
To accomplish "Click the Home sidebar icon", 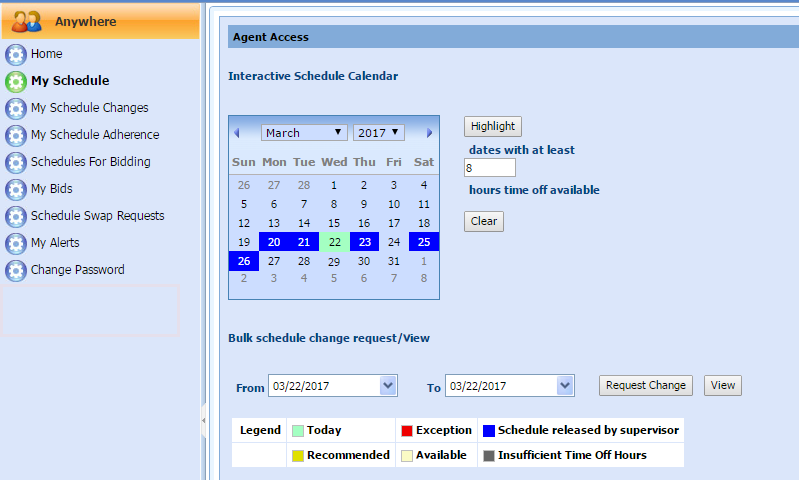I will click(x=16, y=54).
